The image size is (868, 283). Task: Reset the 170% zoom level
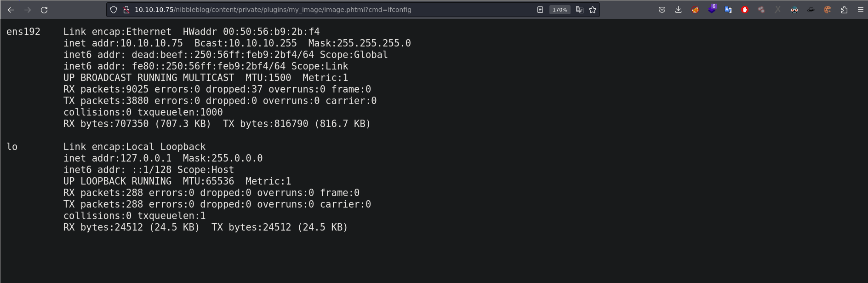[560, 10]
